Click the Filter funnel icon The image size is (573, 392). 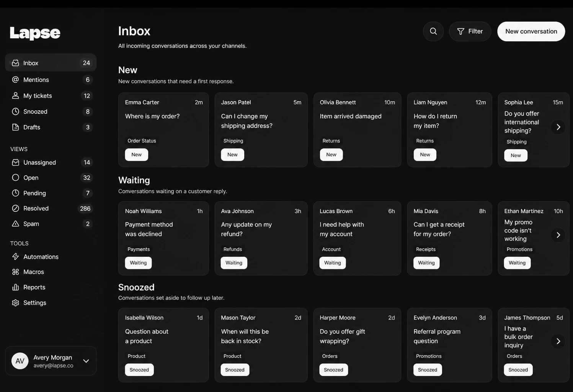(460, 31)
